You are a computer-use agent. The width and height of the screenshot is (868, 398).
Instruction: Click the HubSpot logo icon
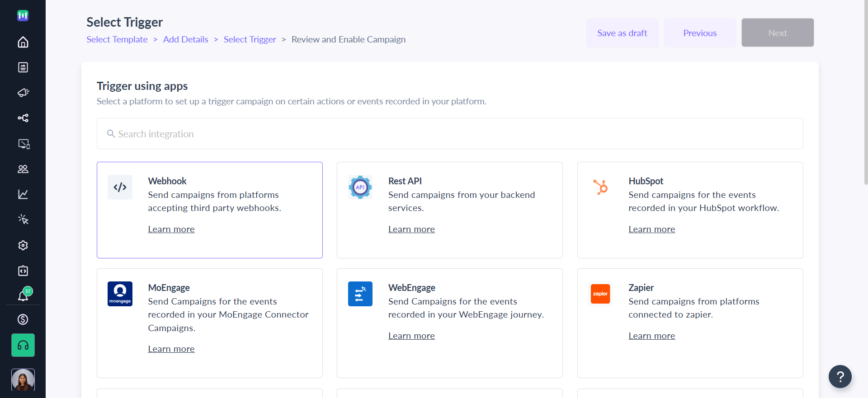(600, 187)
